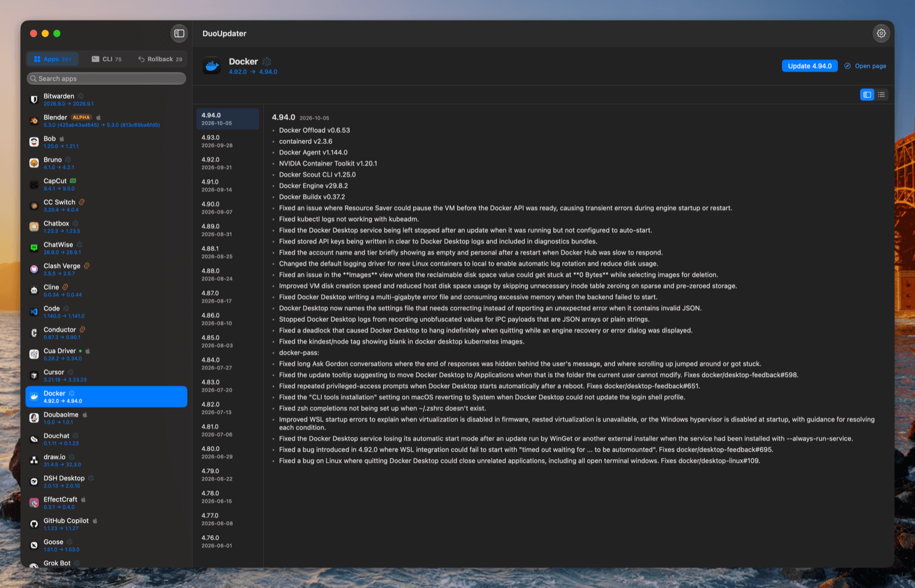The image size is (915, 588).
Task: Select version 4.76.0 dated 2026-06-01
Action: click(x=228, y=542)
